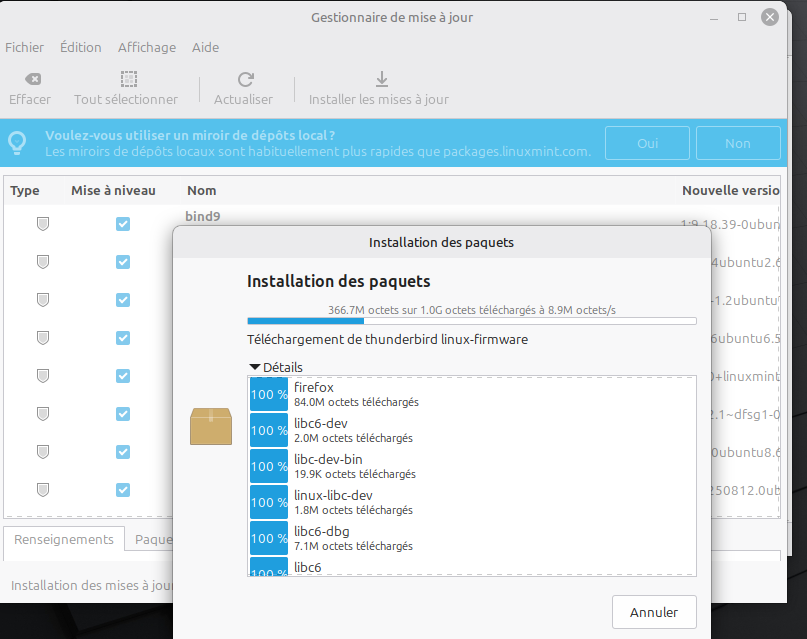
Task: Click the Actualiser refresh icon
Action: point(245,79)
